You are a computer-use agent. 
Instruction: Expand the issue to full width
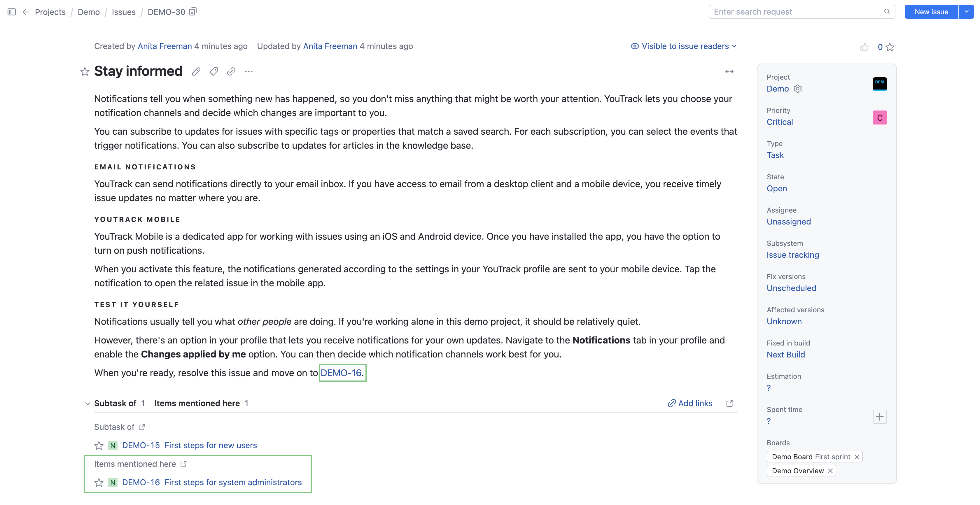coord(729,71)
